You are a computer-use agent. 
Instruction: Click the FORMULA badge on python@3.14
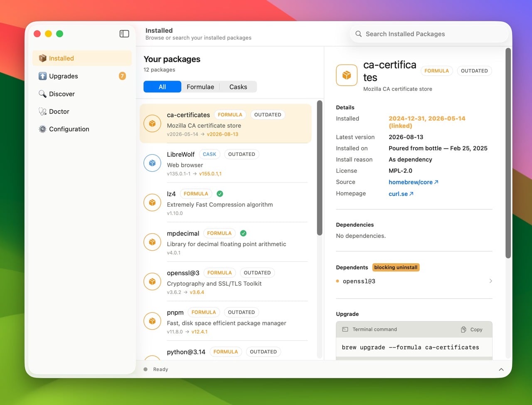click(x=226, y=352)
